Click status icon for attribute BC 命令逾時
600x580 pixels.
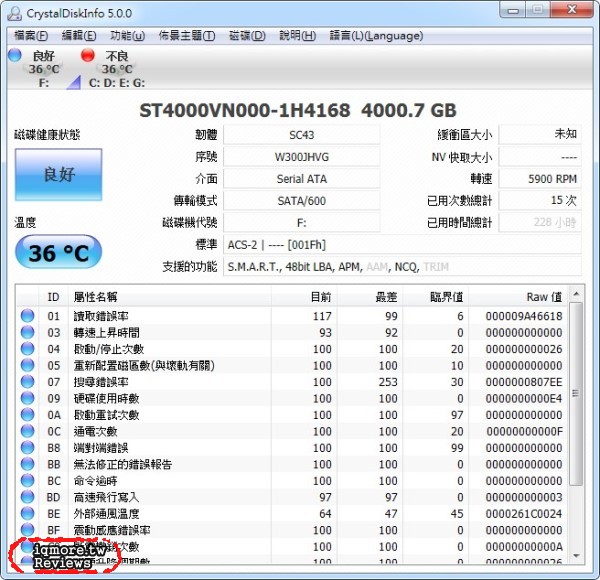pos(28,480)
